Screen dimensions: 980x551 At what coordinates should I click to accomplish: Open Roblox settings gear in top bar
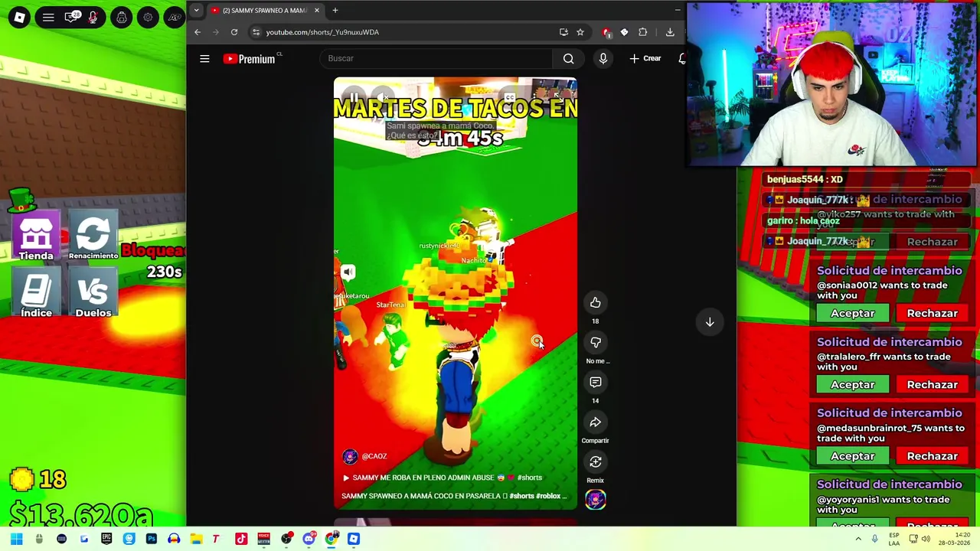coord(148,17)
